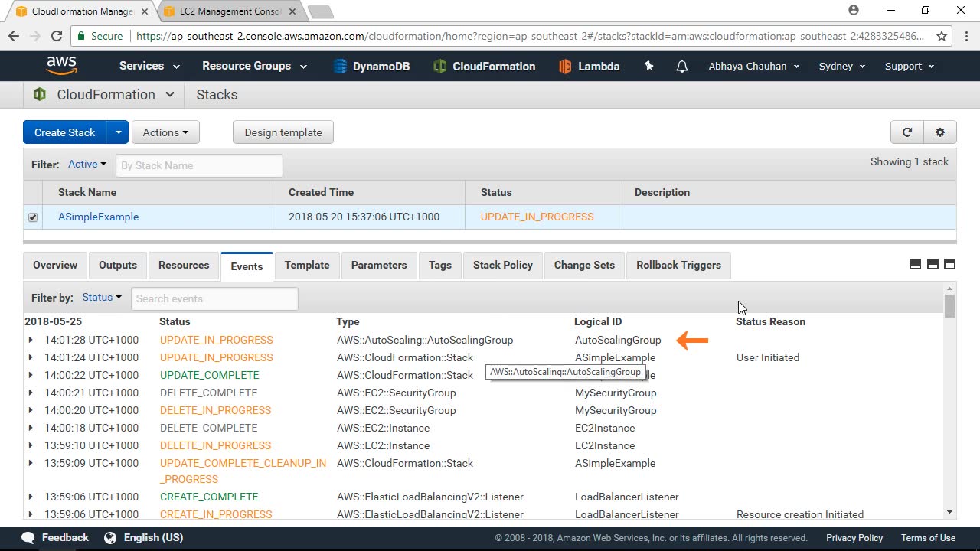Viewport: 980px width, 551px height.
Task: Switch to the Parameters tab
Action: click(x=379, y=265)
